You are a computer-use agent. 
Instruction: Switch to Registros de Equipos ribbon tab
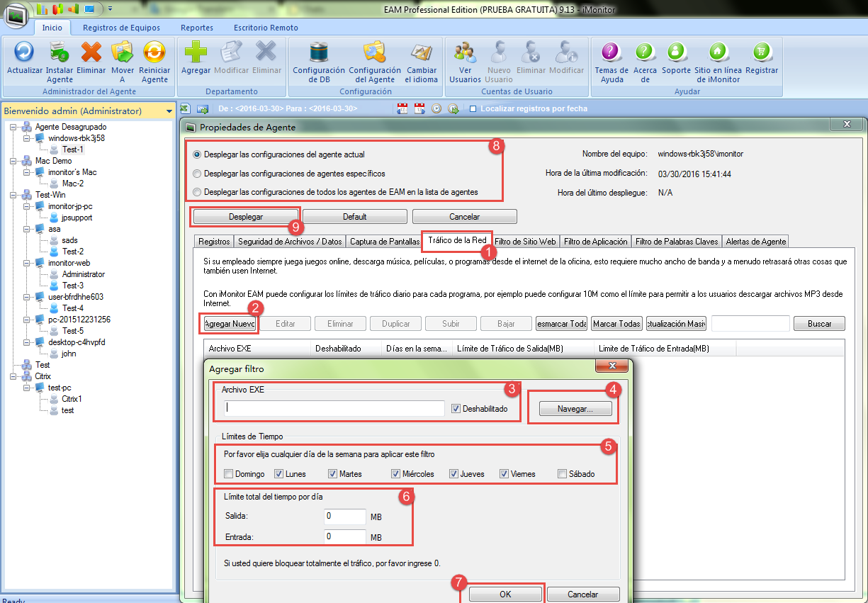coord(121,28)
